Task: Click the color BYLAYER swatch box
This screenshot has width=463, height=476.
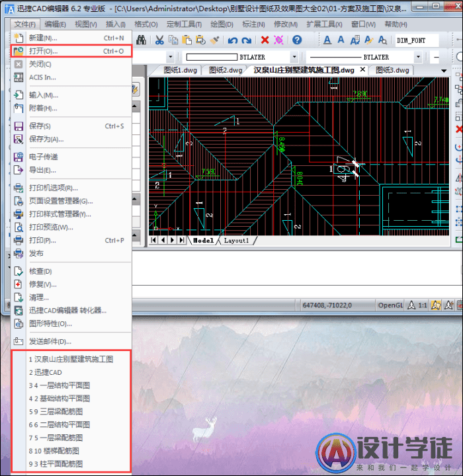Action: tap(212, 57)
